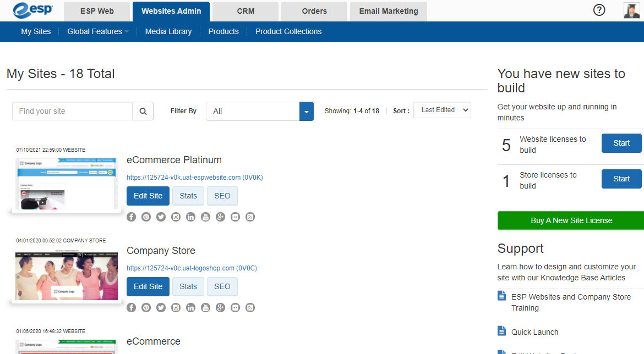The height and width of the screenshot is (354, 644).
Task: Click the My Sites - 18 Total heading
Action: pos(61,74)
